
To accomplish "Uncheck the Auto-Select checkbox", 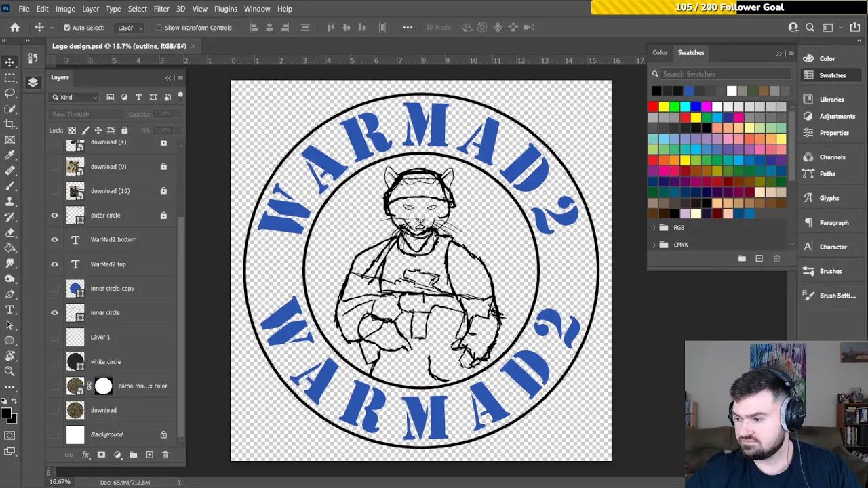I will tap(66, 28).
